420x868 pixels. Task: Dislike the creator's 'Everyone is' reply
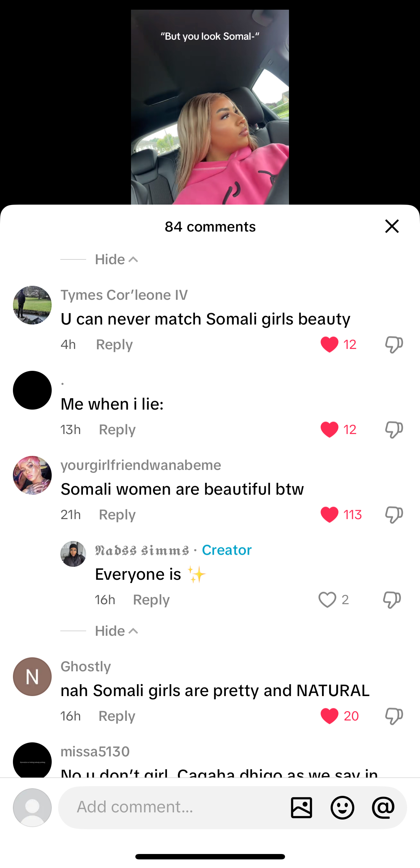pyautogui.click(x=392, y=600)
